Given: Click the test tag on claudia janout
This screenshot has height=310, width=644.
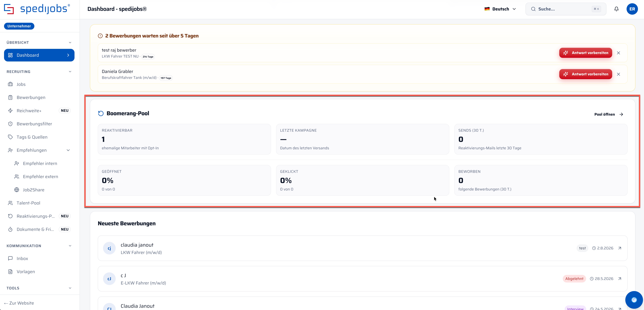Looking at the screenshot, I should point(582,248).
